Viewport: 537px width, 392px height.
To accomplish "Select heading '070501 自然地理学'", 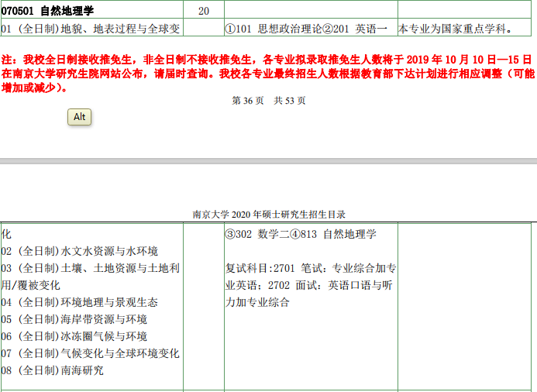I will pyautogui.click(x=47, y=11).
